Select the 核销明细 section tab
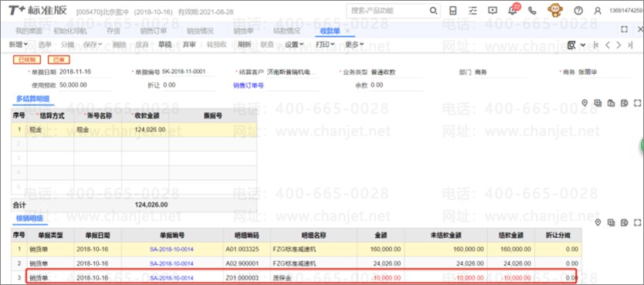 point(29,219)
